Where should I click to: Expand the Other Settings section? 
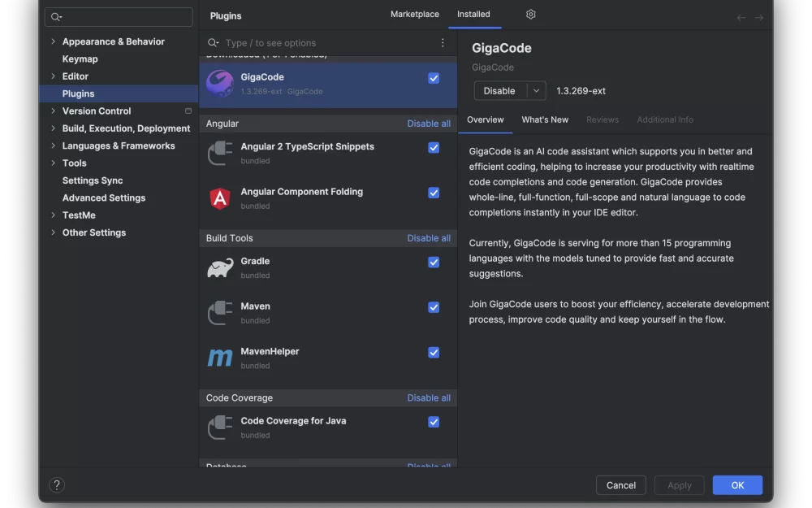pyautogui.click(x=53, y=232)
